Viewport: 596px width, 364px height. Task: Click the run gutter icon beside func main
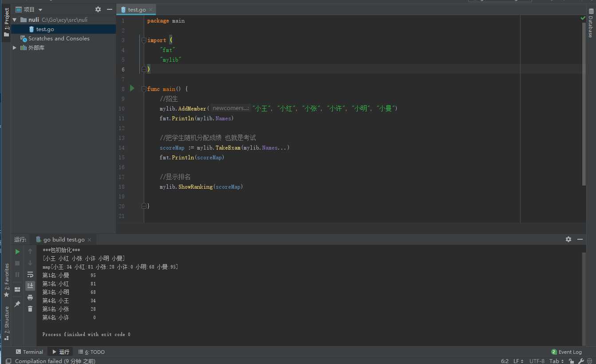[132, 88]
